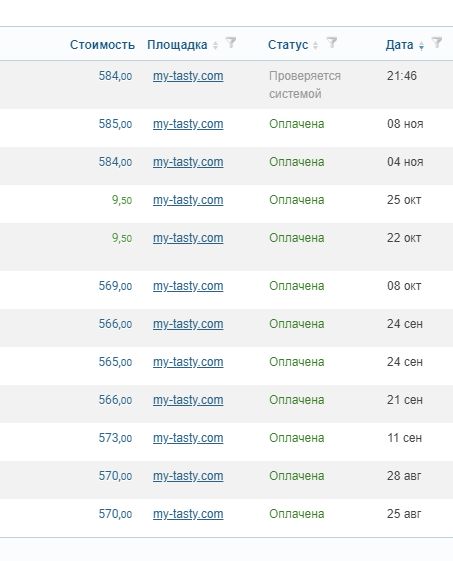Click the 585,00 cost value

point(115,124)
